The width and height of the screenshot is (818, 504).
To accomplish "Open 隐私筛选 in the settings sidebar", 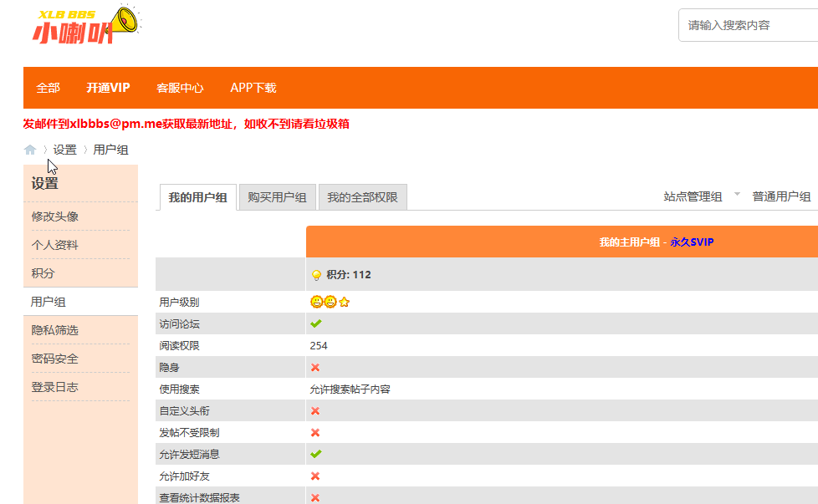I will click(54, 330).
